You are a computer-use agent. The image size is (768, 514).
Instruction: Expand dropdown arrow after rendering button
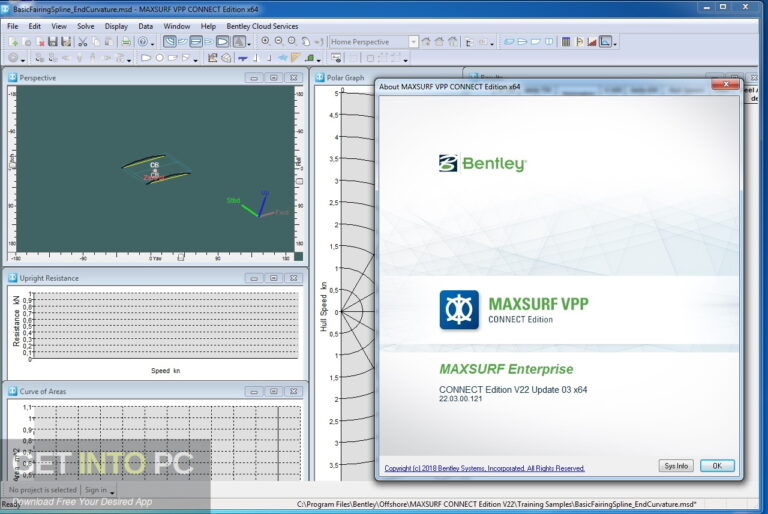249,44
